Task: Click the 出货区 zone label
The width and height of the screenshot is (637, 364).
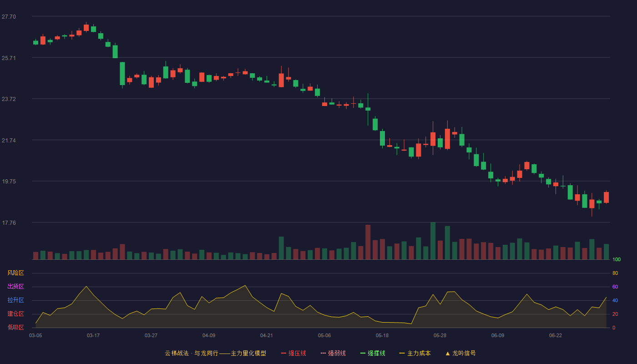Action: (x=15, y=287)
